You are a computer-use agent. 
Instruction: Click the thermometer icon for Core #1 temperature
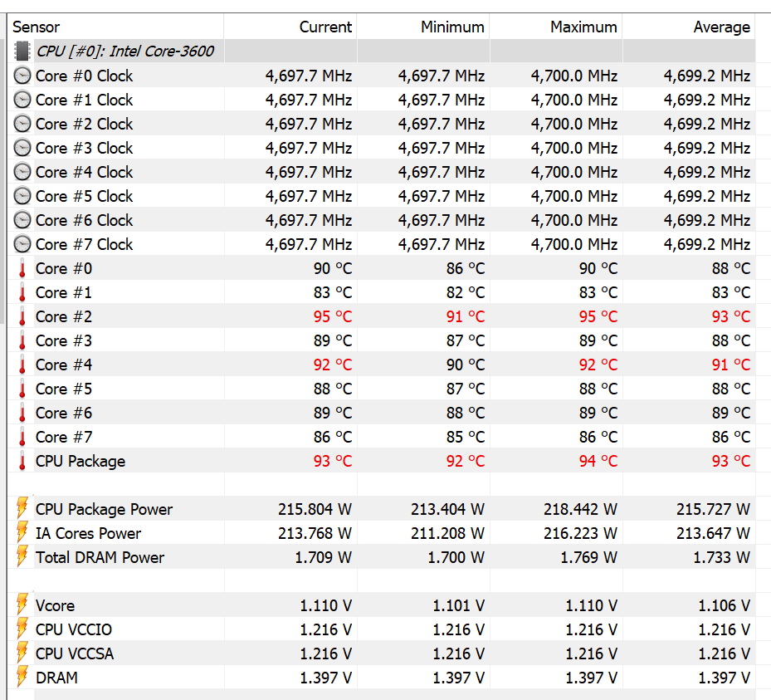[22, 292]
